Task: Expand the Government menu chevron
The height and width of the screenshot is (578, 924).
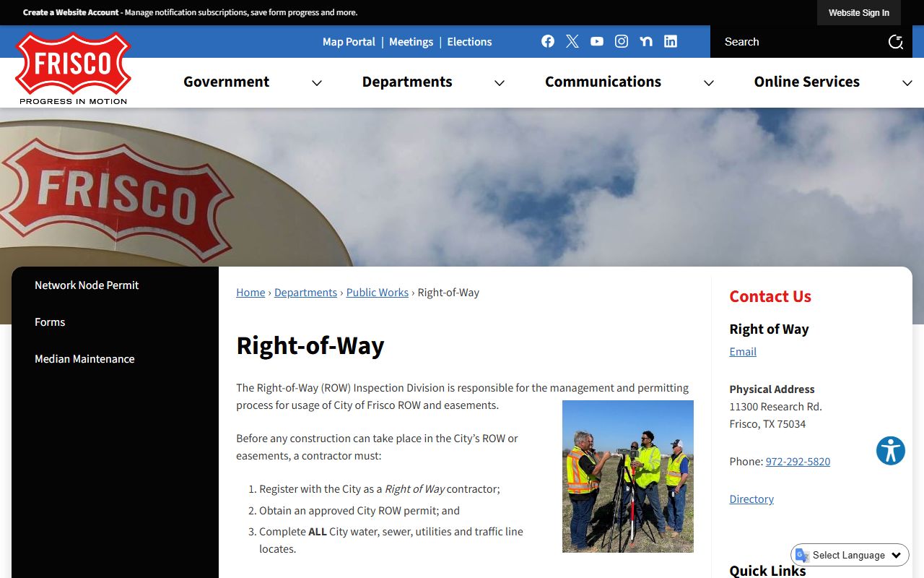Action: (x=317, y=83)
